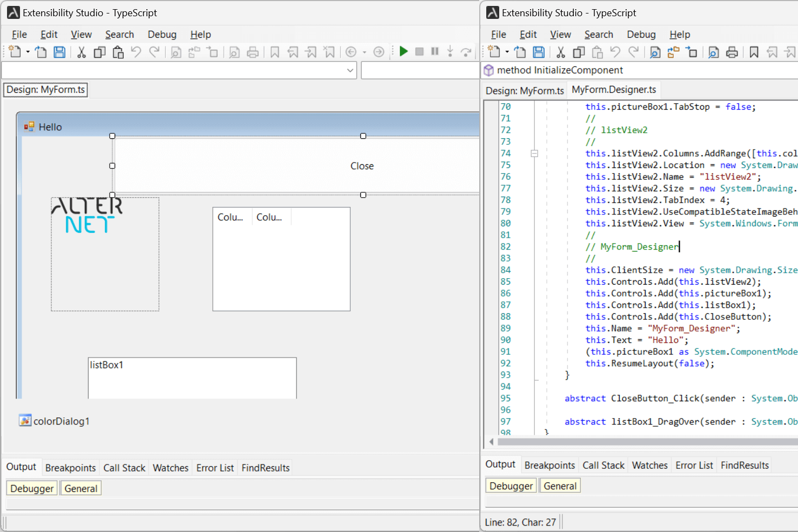Select the AlterNET logo picture box
Viewport: 798px width, 532px height.
(x=105, y=254)
